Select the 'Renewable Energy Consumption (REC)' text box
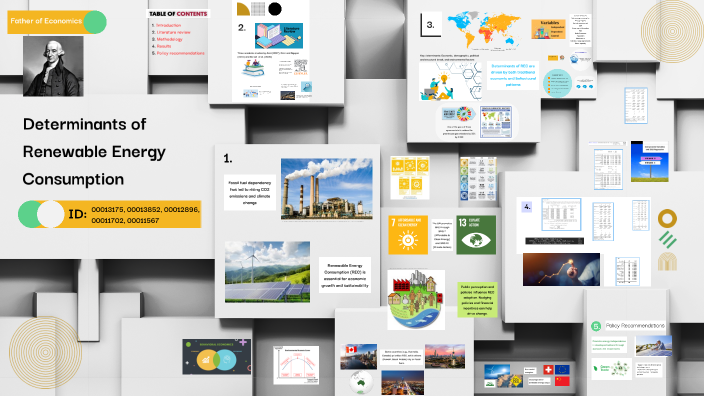The image size is (704, 396). [x=345, y=275]
